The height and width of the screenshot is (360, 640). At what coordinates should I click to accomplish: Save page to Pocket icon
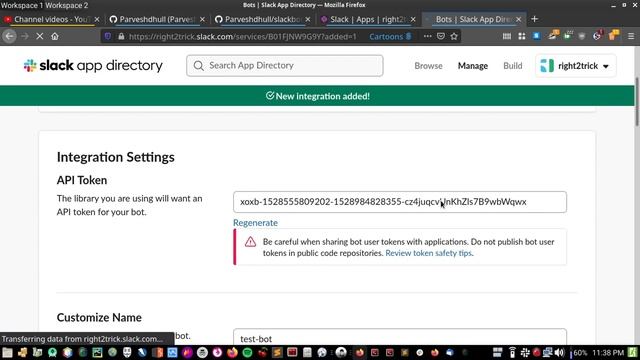point(441,36)
